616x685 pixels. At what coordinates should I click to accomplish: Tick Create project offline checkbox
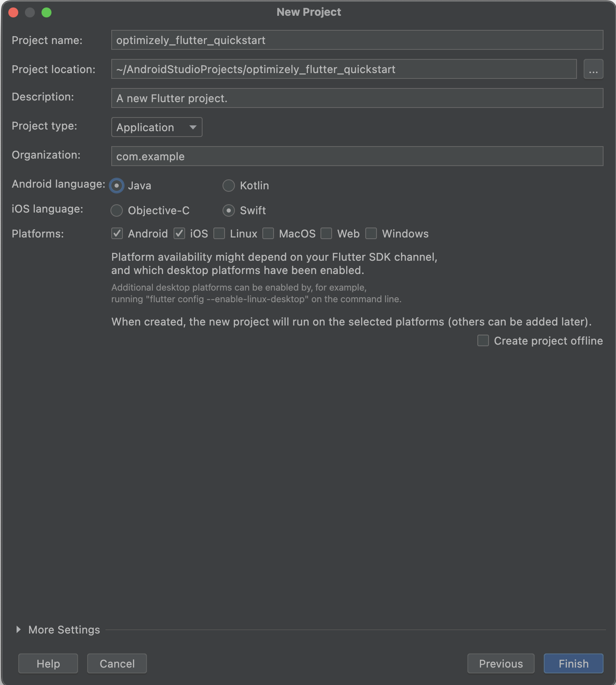(483, 340)
